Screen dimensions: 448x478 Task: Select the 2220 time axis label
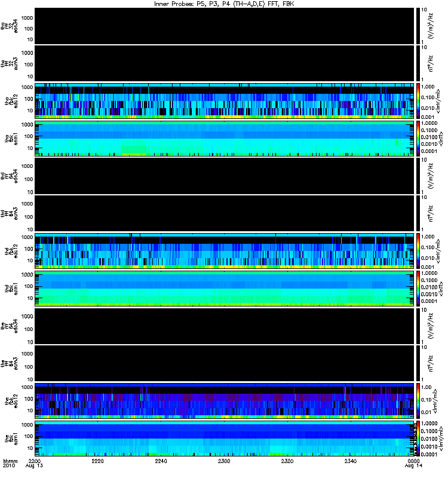[97, 461]
